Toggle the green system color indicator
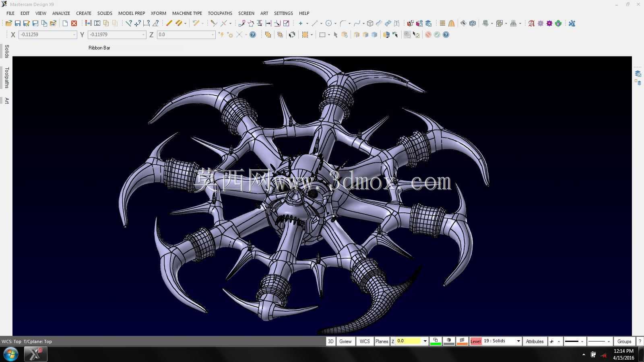Screen dimensions: 644x362 coord(436,341)
